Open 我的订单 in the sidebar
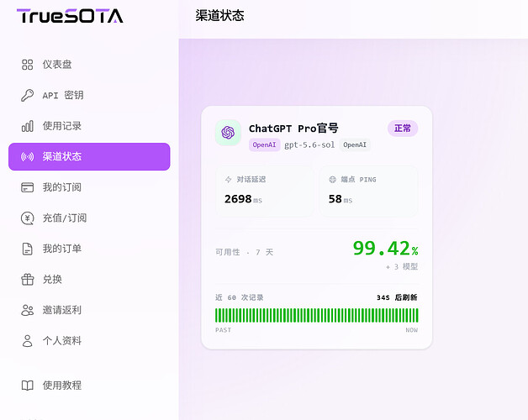This screenshot has height=420, width=528. pyautogui.click(x=89, y=249)
